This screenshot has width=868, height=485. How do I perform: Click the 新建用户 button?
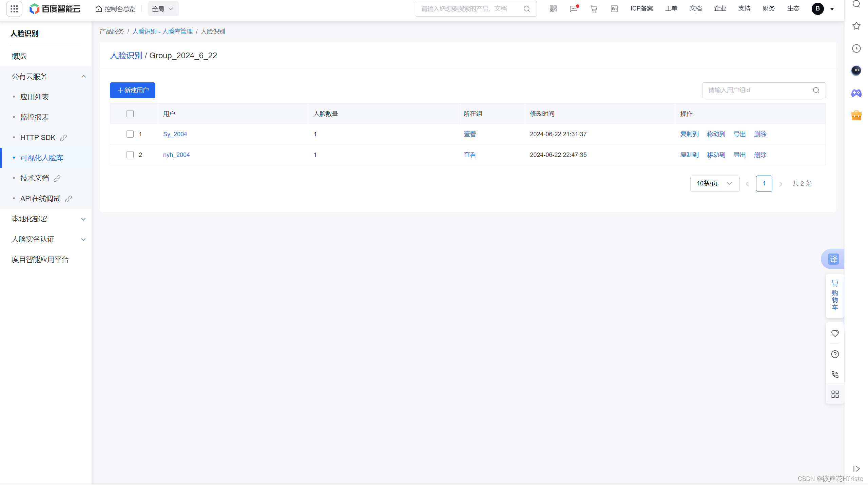pos(133,90)
